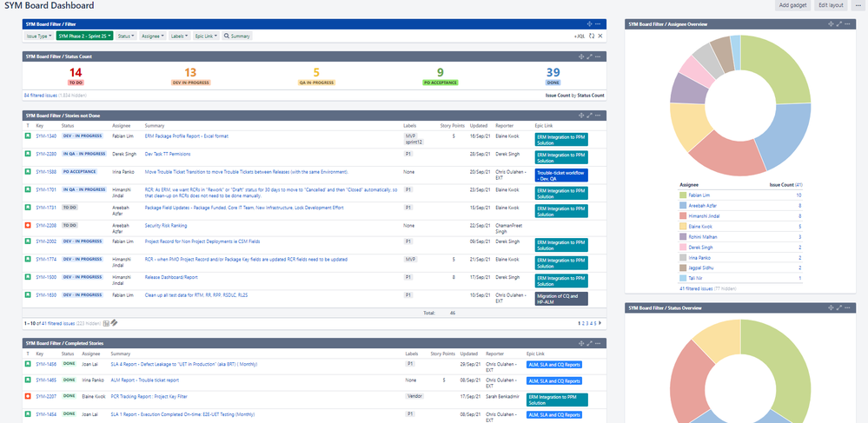Image resolution: width=868 pixels, height=423 pixels.
Task: Open the Security Risk Ranking issue
Action: coord(165,225)
